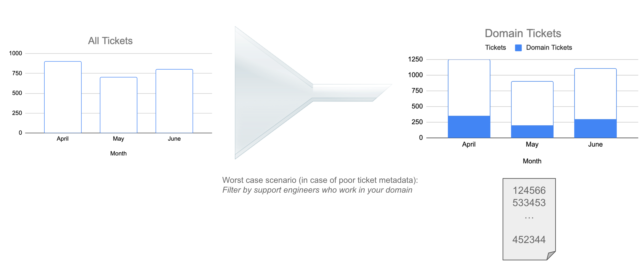Click ticket number 124566 in the document
Viewport: 644px width, 264px height.
(x=529, y=190)
